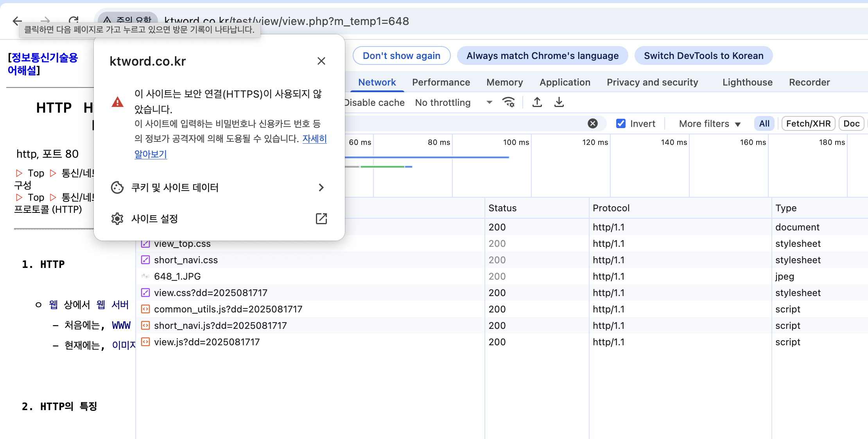Click the red security warning triangle
This screenshot has height=439, width=868.
click(117, 102)
